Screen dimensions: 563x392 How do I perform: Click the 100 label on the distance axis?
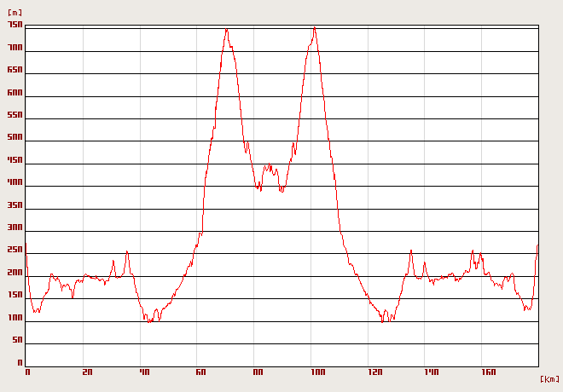tap(316, 372)
